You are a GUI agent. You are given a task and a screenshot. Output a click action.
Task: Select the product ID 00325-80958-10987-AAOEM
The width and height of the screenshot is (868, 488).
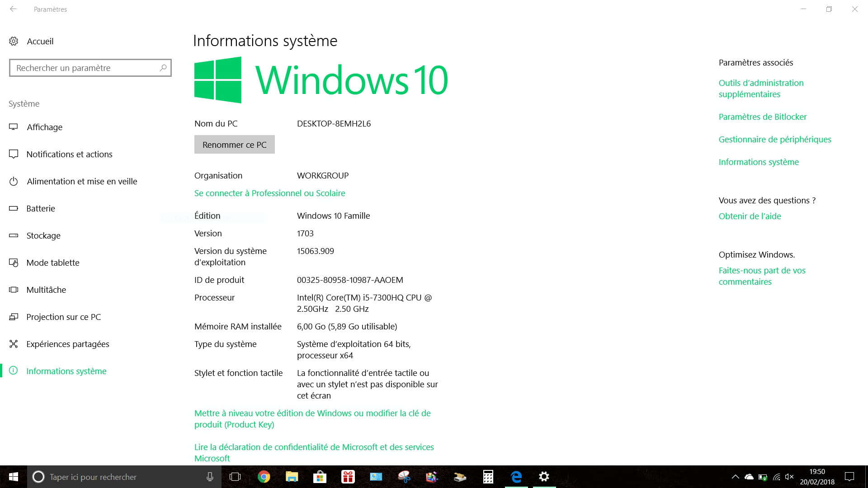pyautogui.click(x=350, y=280)
